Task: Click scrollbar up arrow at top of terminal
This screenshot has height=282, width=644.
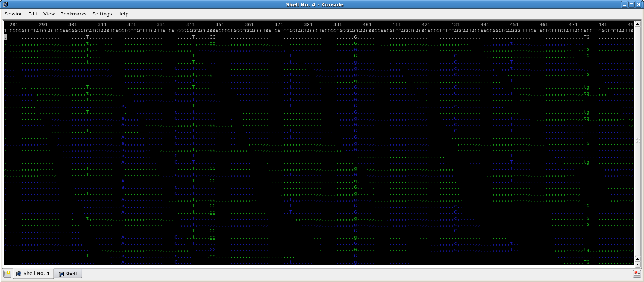Action: [x=638, y=24]
